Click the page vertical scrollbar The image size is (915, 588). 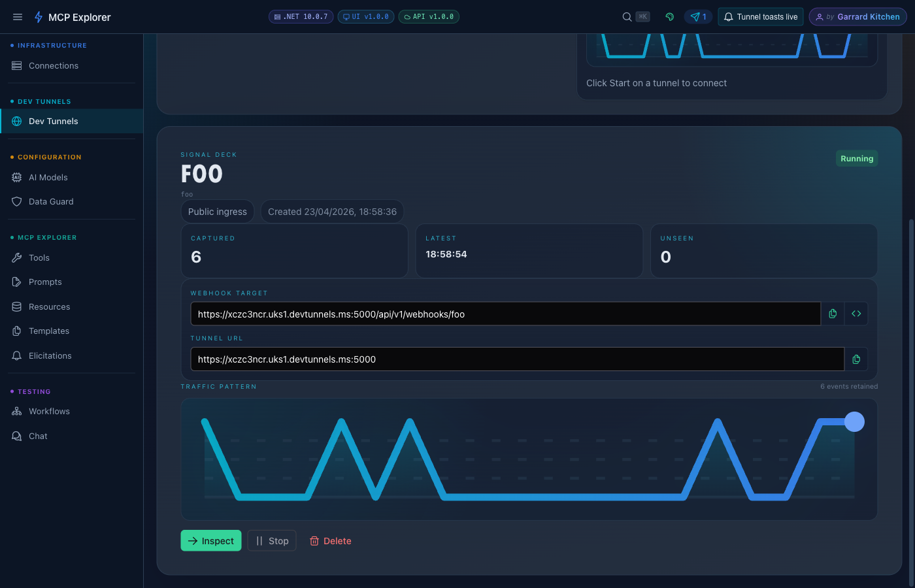point(911,402)
